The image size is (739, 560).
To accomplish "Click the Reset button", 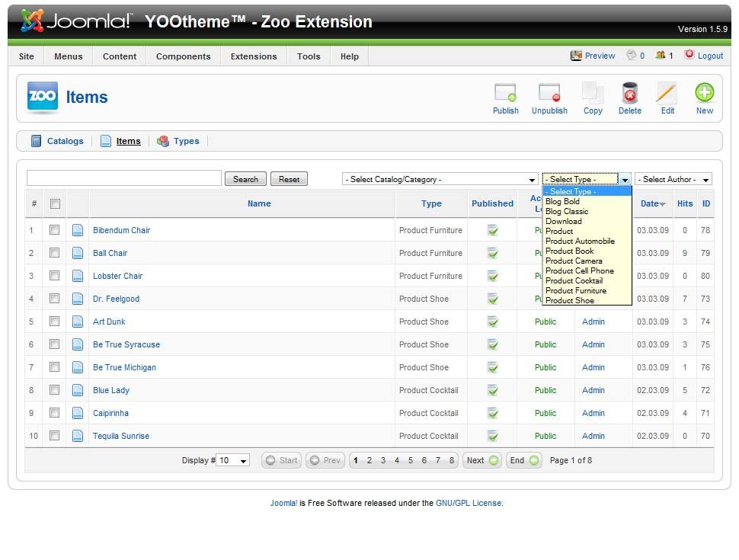I will point(289,179).
